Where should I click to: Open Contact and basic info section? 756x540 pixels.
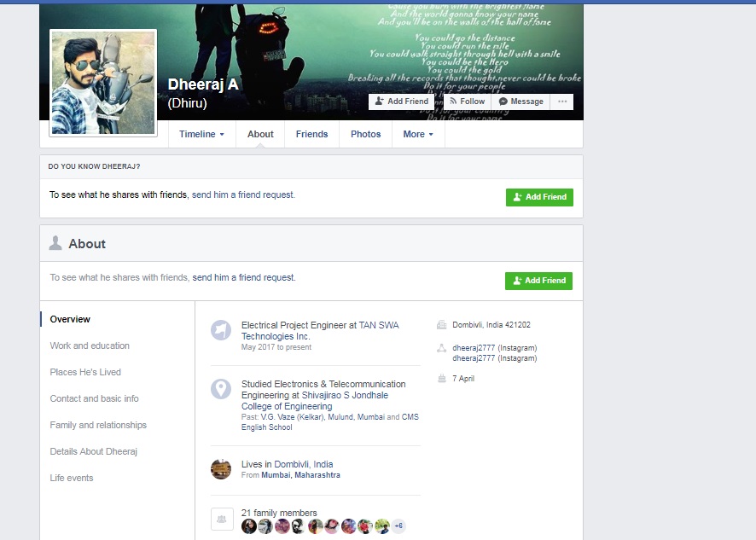click(x=94, y=398)
